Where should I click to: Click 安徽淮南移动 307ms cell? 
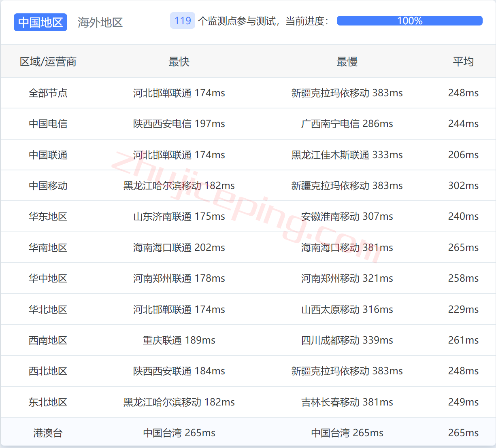(x=347, y=217)
